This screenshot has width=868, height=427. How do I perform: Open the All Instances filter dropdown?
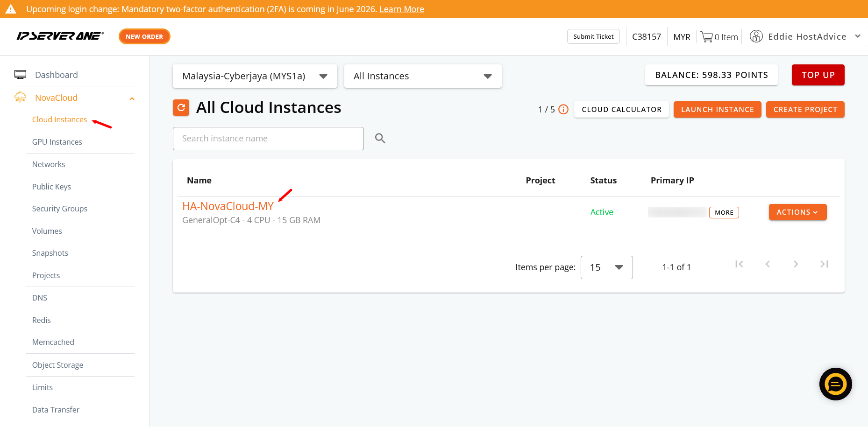[423, 76]
